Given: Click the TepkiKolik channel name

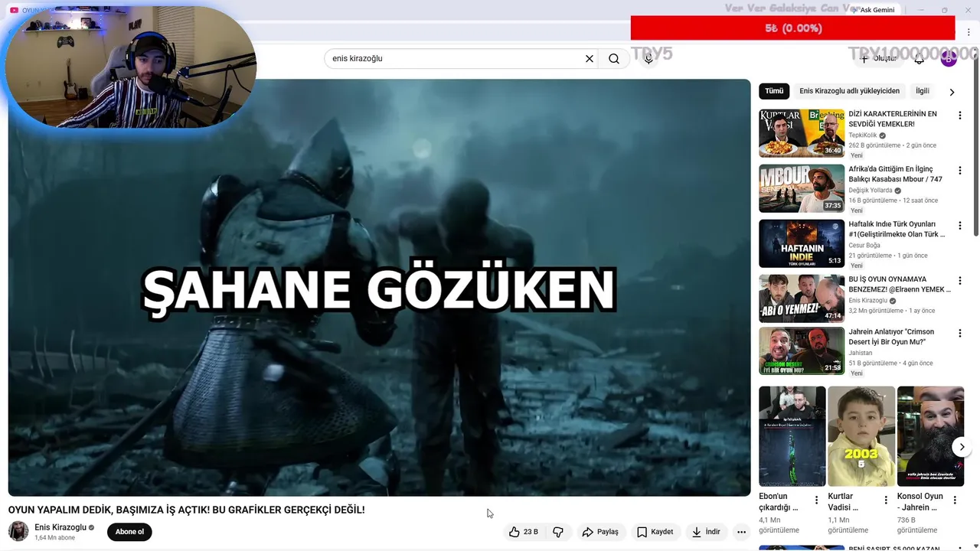Looking at the screenshot, I should point(863,135).
